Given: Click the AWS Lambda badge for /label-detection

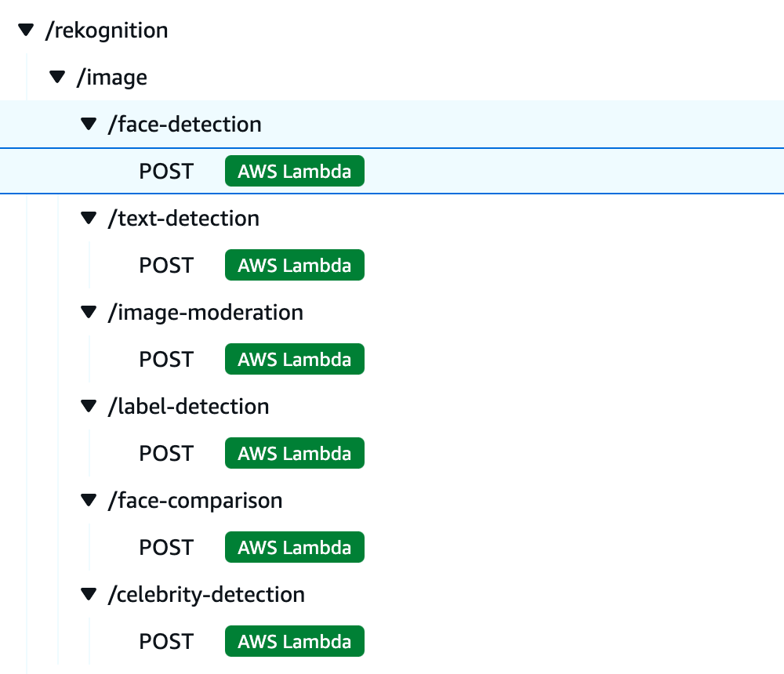Looking at the screenshot, I should coord(295,453).
